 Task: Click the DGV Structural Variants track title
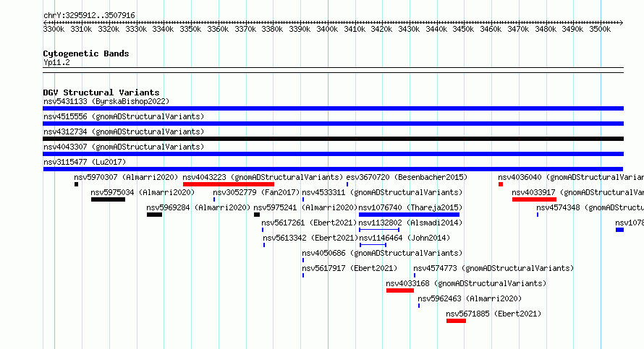[101, 92]
